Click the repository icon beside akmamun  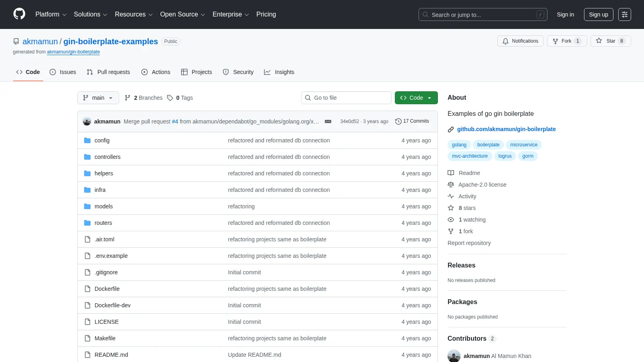[16, 41]
